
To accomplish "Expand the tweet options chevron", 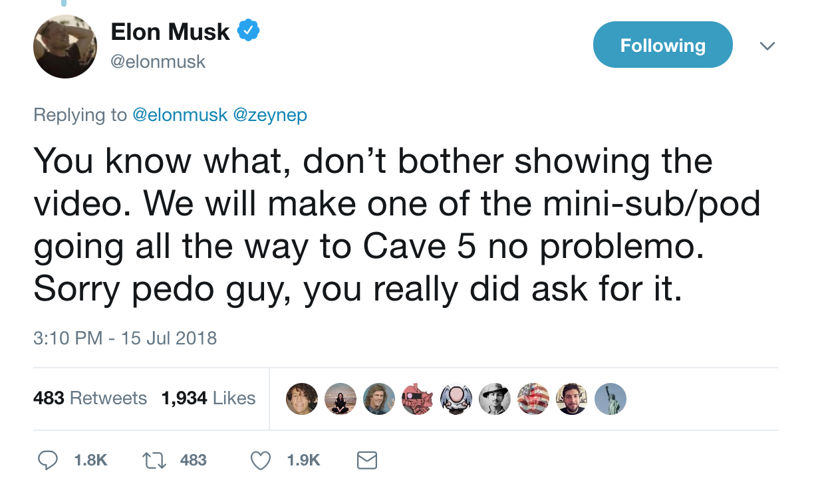I will pyautogui.click(x=767, y=46).
